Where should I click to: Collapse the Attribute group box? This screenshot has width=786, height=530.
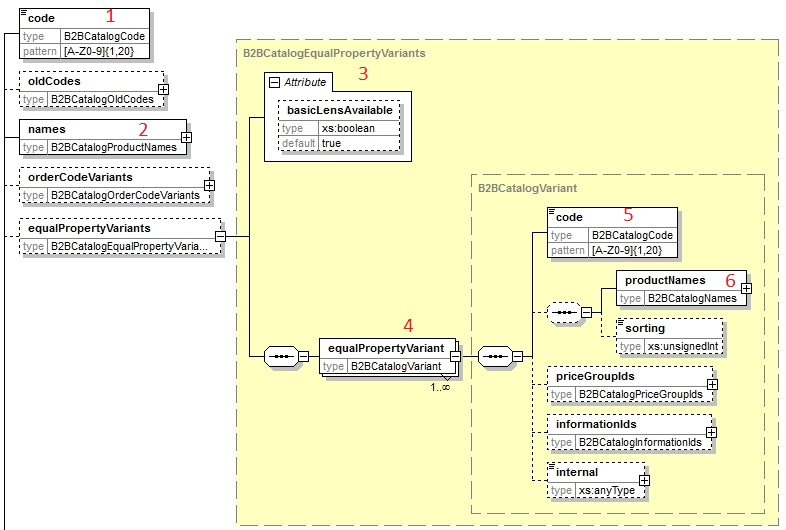pos(273,82)
